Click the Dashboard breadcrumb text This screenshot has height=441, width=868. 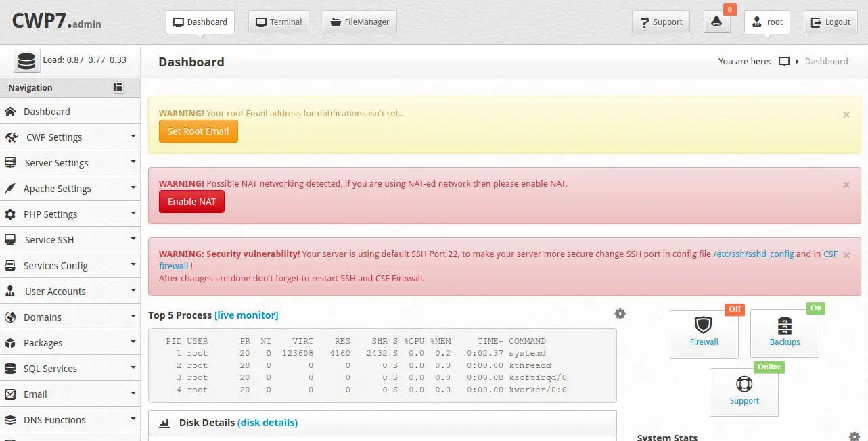pyautogui.click(x=826, y=61)
